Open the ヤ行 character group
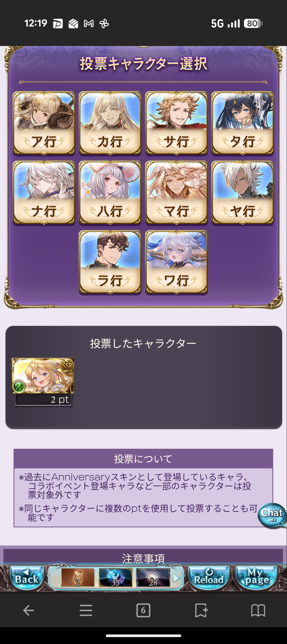 tap(243, 193)
